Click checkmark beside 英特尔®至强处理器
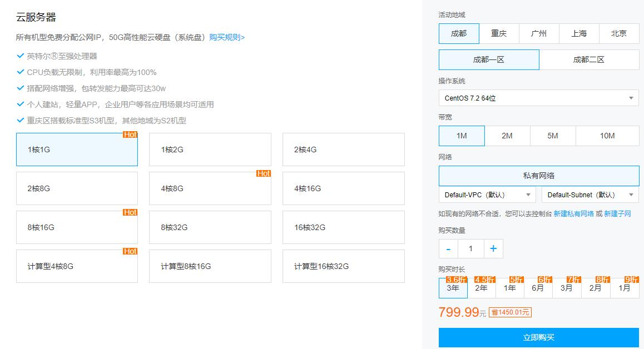The image size is (644, 349). pos(20,56)
